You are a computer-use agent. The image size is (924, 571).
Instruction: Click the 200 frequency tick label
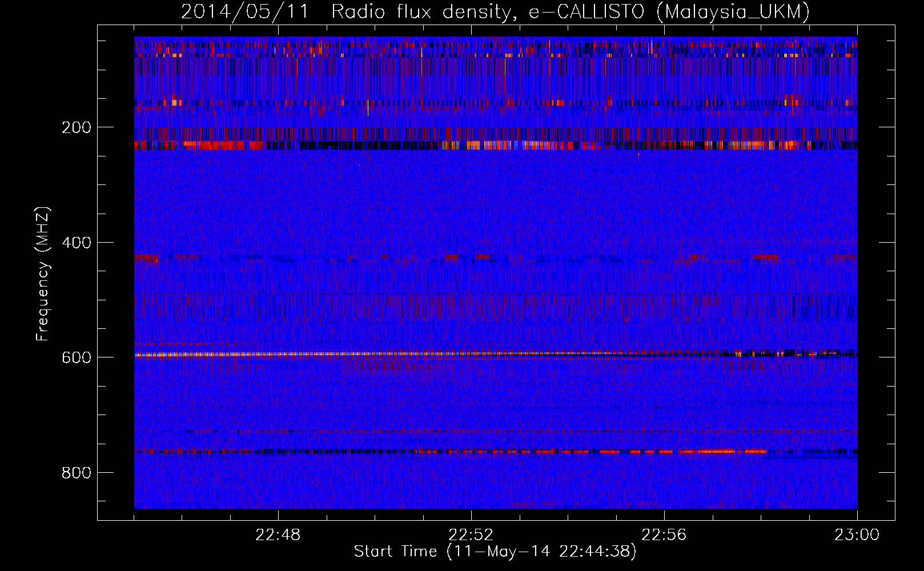77,127
